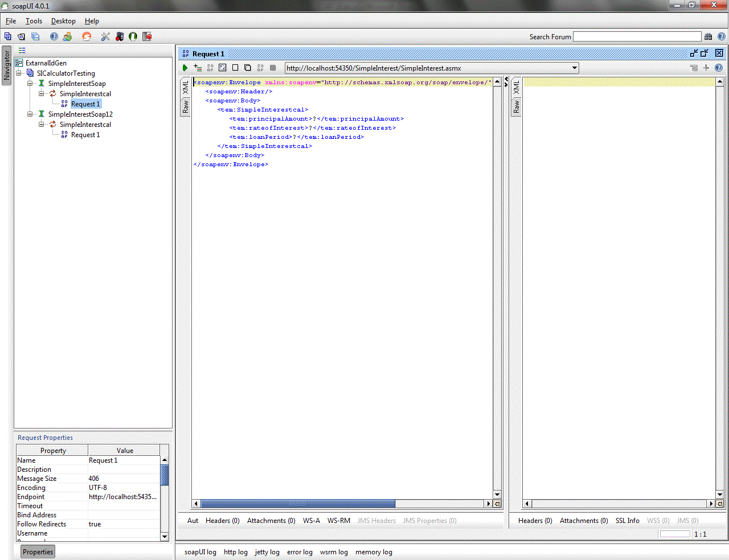The height and width of the screenshot is (560, 729).
Task: Click the help icon beside Search Forum
Action: pos(722,36)
